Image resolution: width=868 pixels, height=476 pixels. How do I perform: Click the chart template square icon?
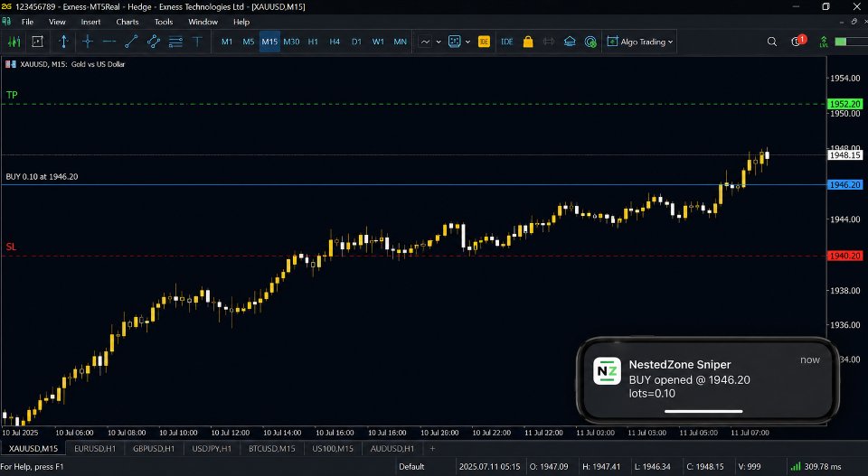coord(38,42)
